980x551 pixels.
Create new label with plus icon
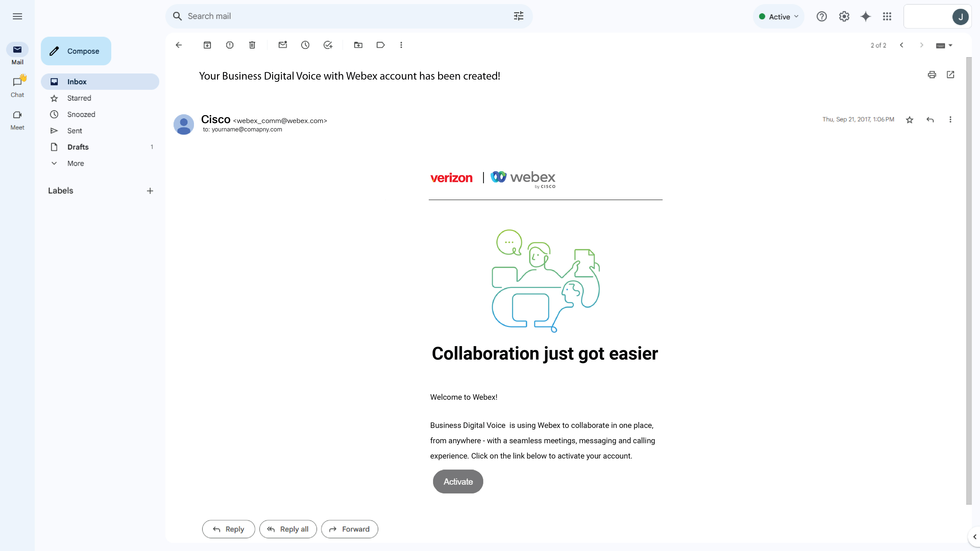click(150, 191)
